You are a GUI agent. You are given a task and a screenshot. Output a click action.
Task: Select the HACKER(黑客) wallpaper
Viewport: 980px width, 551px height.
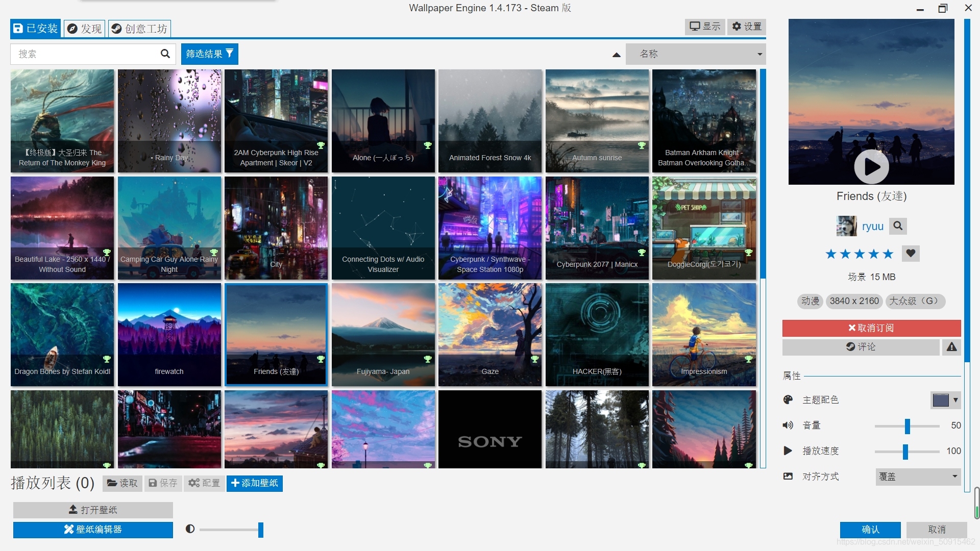597,335
